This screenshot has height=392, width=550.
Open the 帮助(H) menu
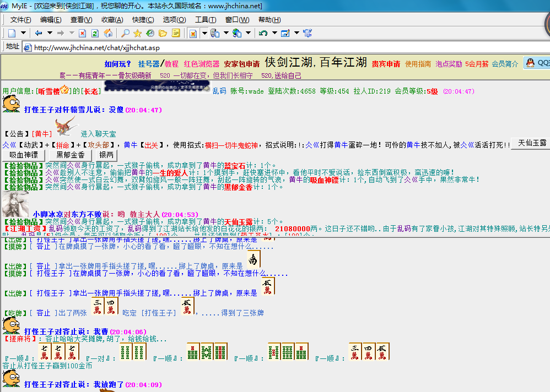coord(269,20)
